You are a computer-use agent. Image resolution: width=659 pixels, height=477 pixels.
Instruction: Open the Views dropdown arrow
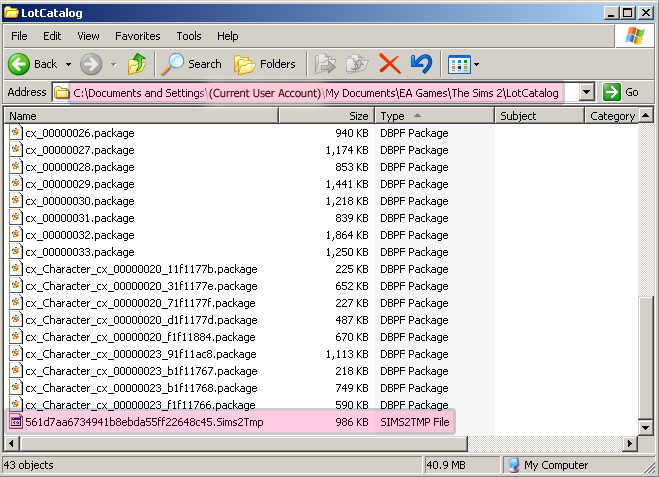pos(476,64)
